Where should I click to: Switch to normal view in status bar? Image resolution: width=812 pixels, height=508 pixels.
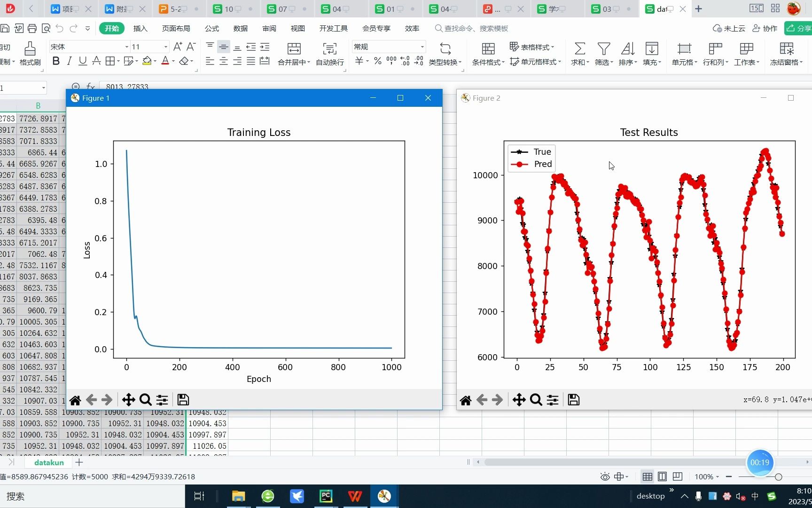coord(647,477)
